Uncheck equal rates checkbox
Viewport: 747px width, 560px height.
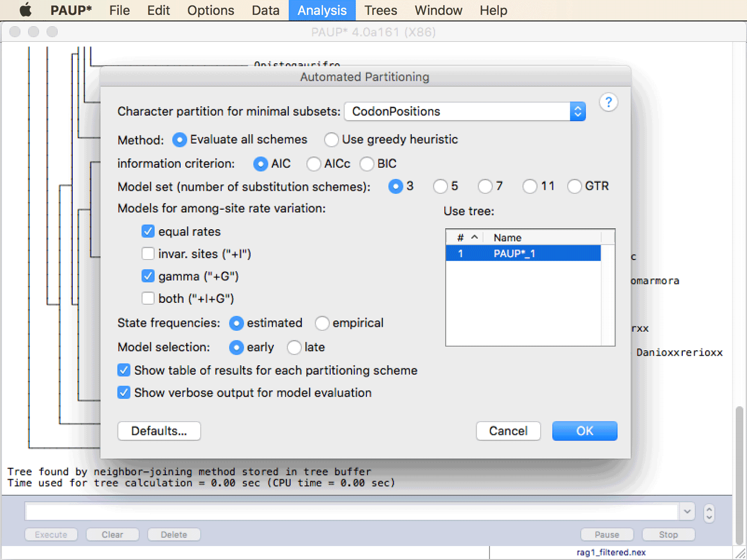point(148,231)
